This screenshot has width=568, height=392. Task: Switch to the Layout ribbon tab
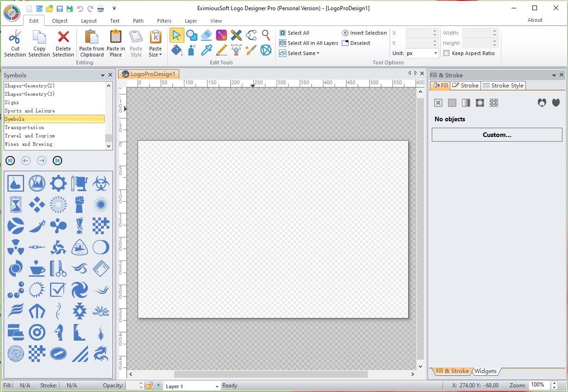[89, 21]
